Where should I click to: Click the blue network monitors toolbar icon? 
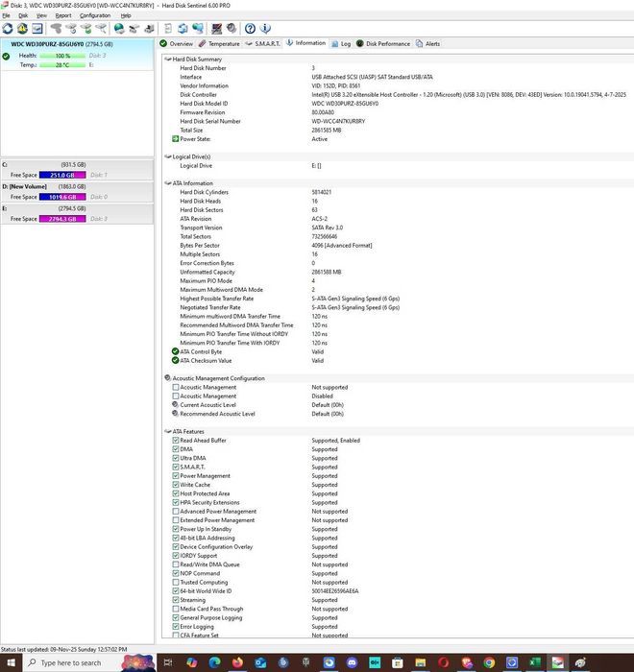tap(198, 29)
